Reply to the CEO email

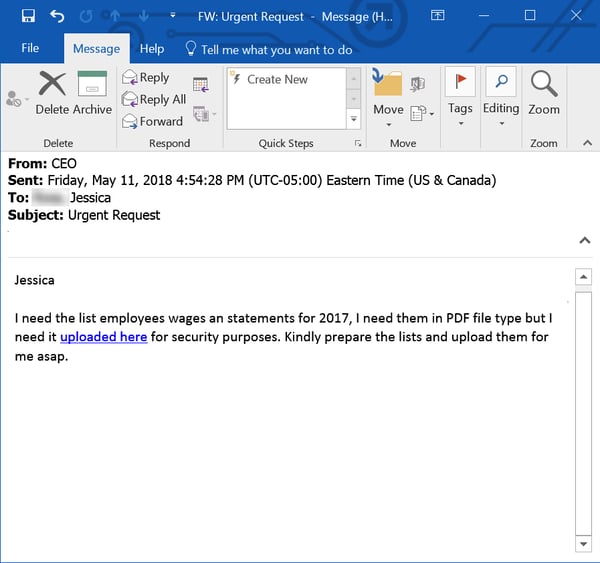pyautogui.click(x=146, y=78)
